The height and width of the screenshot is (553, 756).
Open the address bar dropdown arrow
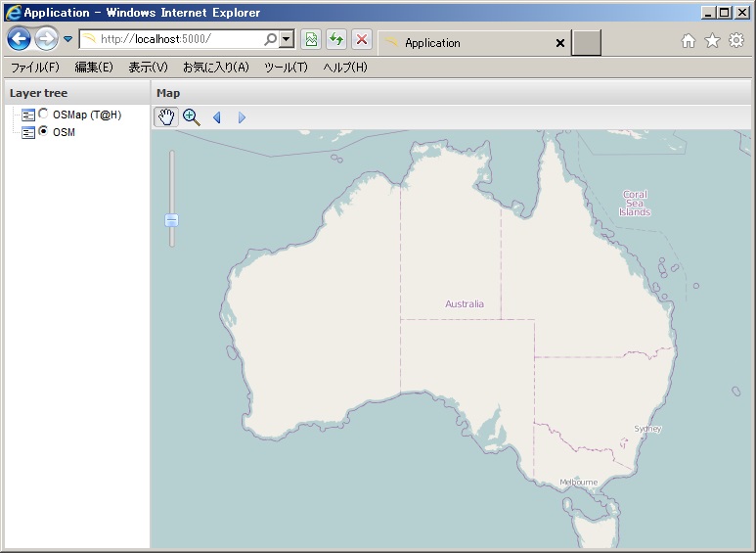287,40
